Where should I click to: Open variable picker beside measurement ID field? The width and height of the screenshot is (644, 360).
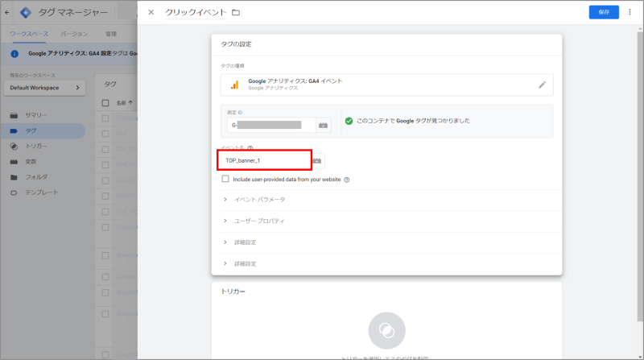(x=324, y=125)
